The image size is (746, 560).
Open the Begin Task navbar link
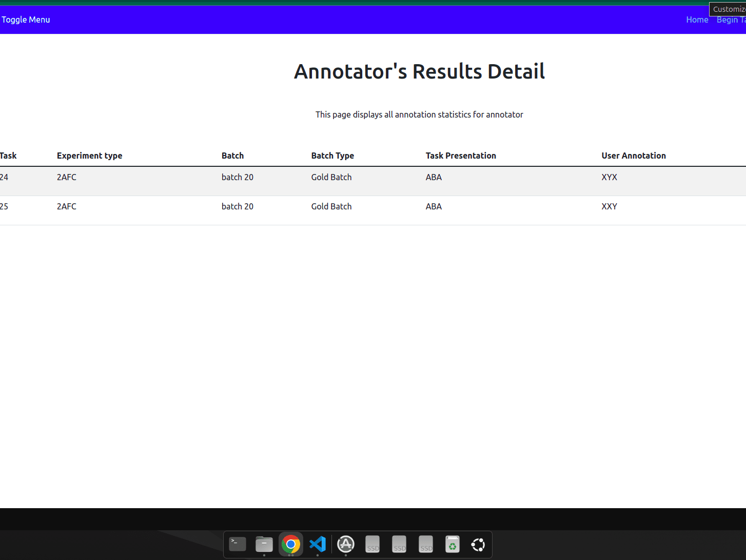click(731, 20)
